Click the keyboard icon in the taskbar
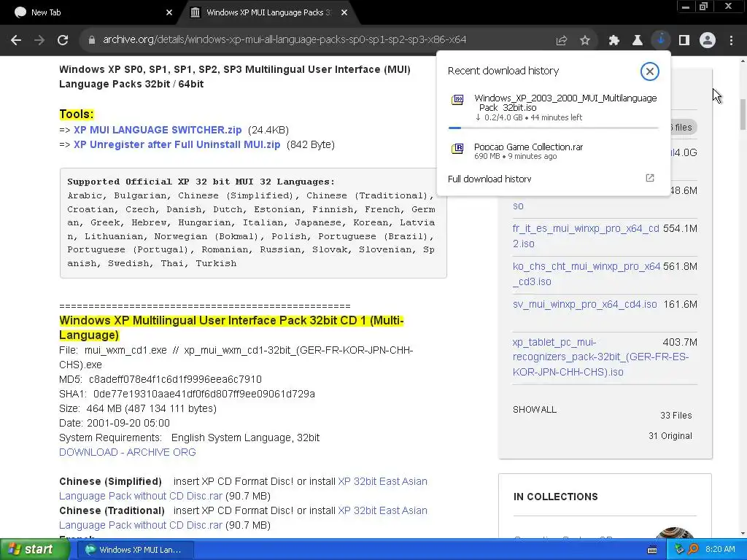The image size is (747, 560). coord(652,550)
